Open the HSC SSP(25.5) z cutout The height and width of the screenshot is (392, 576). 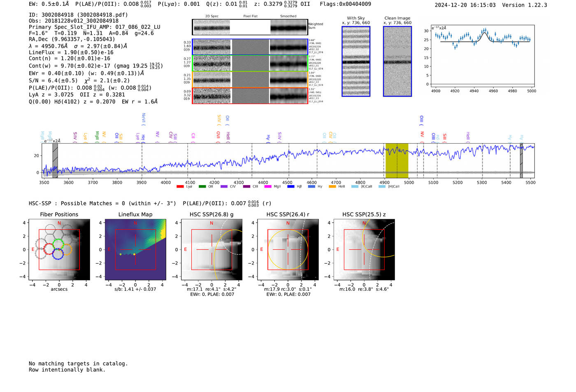pyautogui.click(x=364, y=250)
